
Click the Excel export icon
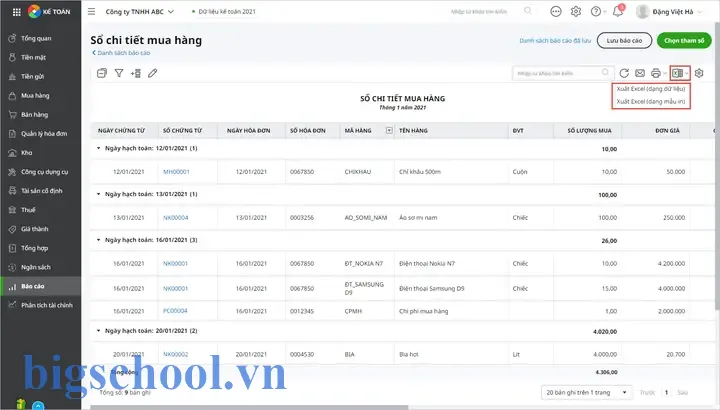(678, 73)
